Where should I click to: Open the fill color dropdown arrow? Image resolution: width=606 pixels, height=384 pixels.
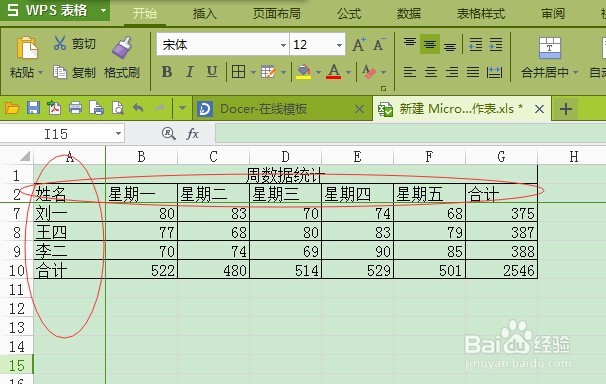(x=318, y=72)
